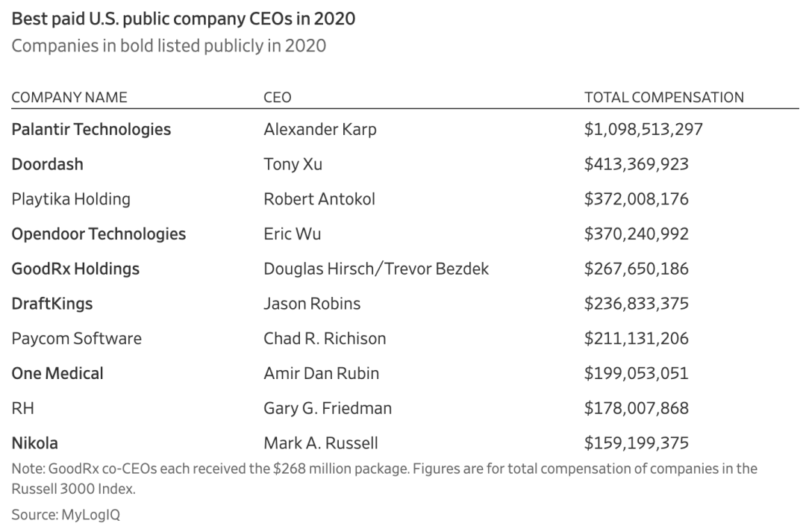
Task: Click Gary G. Friedman in the CEO column
Action: (x=328, y=409)
